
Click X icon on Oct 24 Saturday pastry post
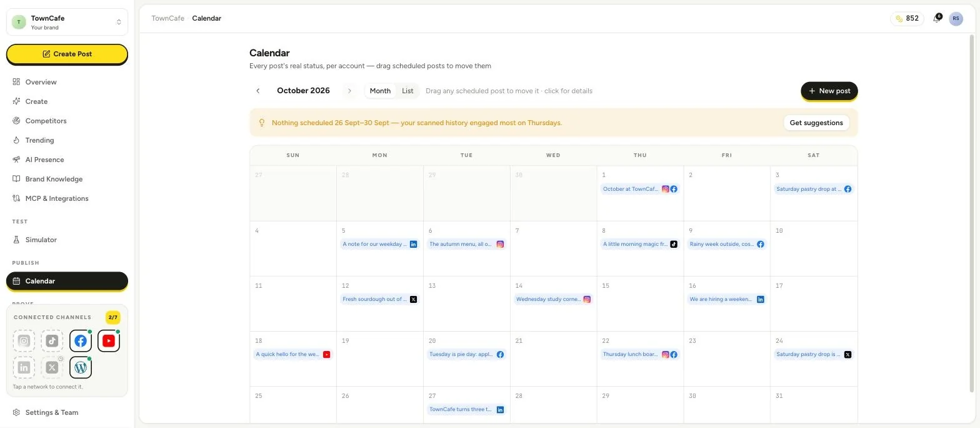(x=847, y=354)
